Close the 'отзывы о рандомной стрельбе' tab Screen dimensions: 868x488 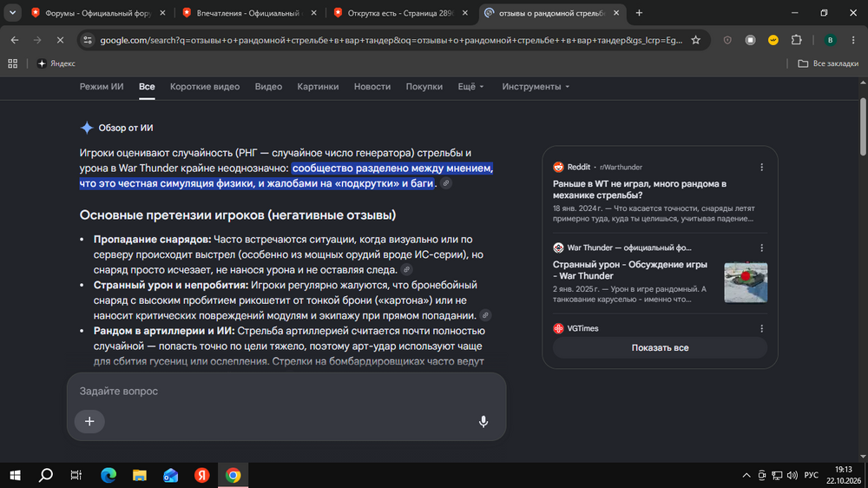click(616, 13)
